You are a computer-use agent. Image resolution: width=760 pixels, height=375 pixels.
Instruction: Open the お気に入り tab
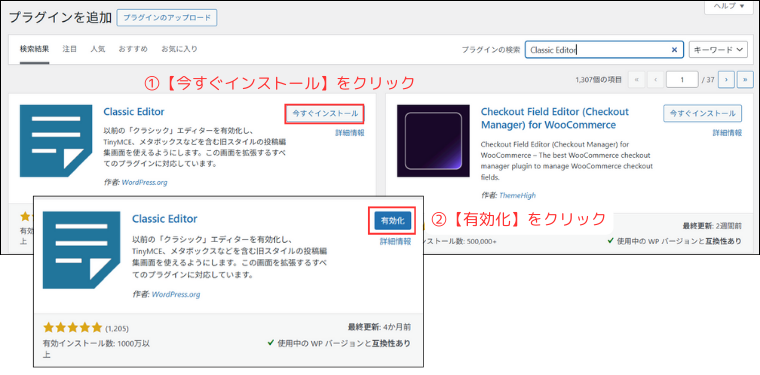click(x=179, y=49)
